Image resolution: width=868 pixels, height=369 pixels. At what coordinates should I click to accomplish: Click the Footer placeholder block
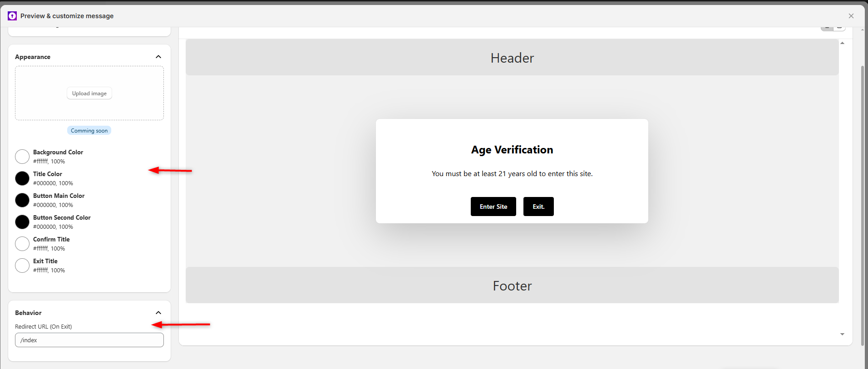(512, 285)
